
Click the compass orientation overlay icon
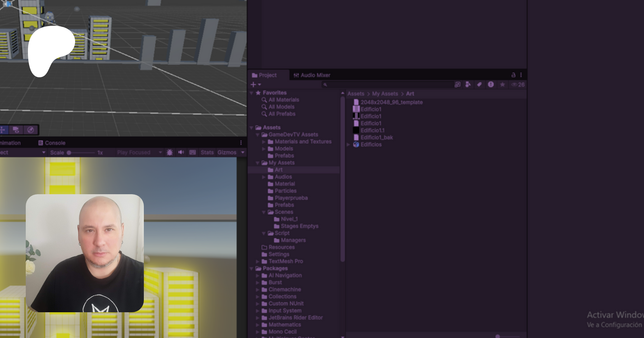click(31, 130)
